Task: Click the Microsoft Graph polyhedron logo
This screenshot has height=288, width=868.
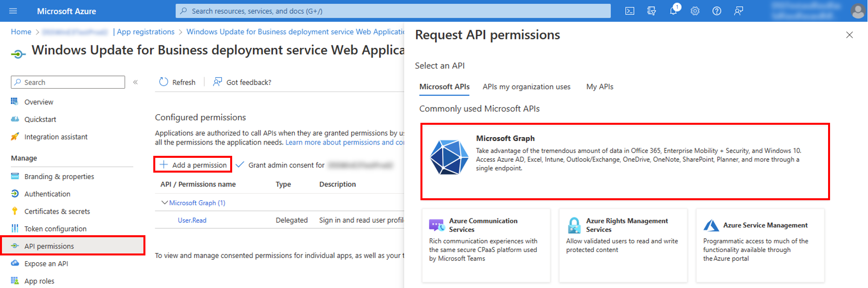Action: pos(449,157)
